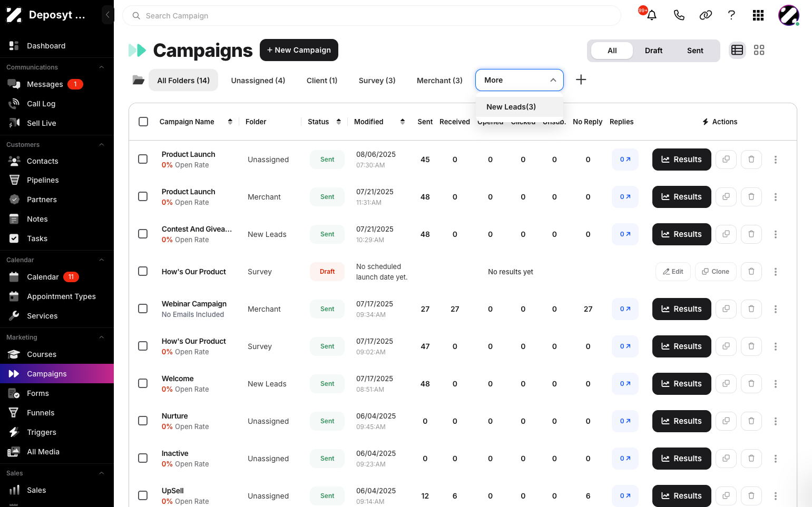Clone the How's Our Product draft
Image resolution: width=812 pixels, height=507 pixels.
[x=716, y=272]
